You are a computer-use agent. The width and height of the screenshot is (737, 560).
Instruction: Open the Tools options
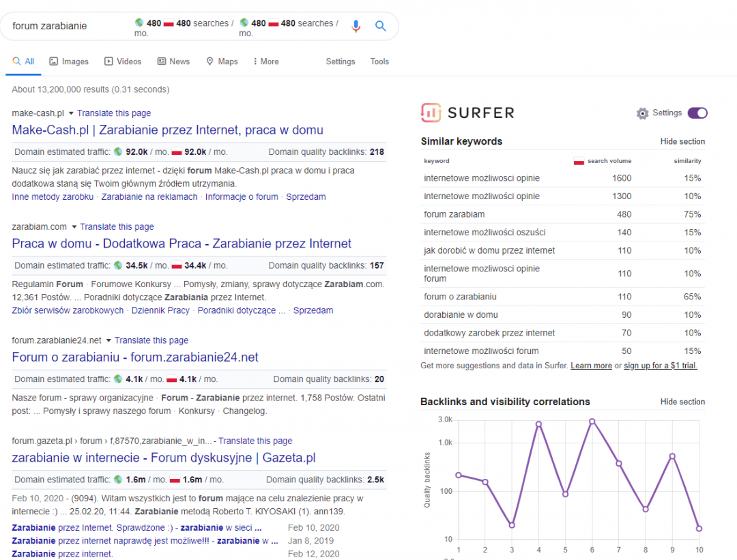tap(379, 61)
